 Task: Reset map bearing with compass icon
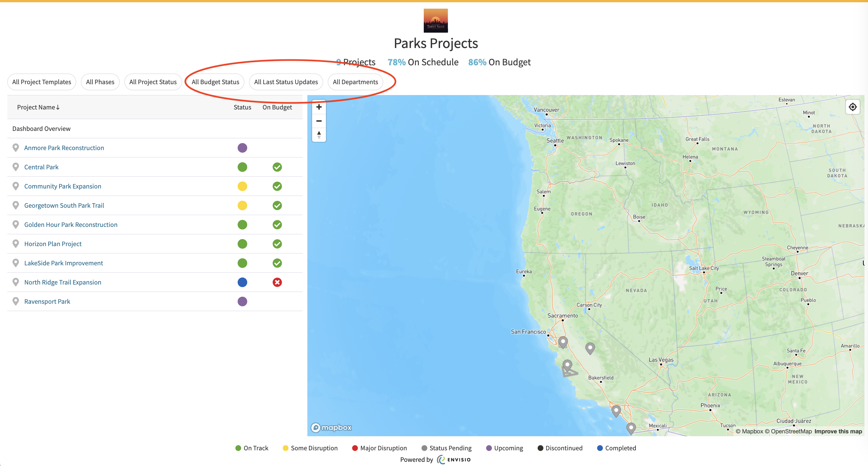pos(319,135)
